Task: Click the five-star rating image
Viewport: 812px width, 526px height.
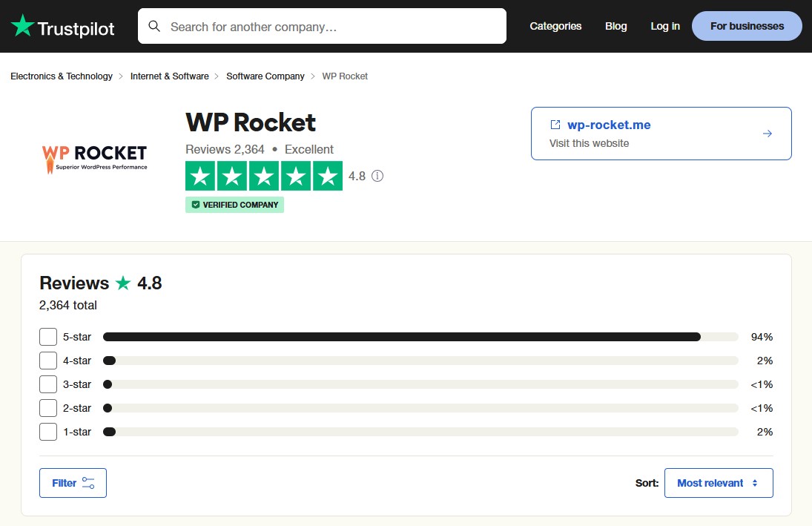Action: (264, 176)
